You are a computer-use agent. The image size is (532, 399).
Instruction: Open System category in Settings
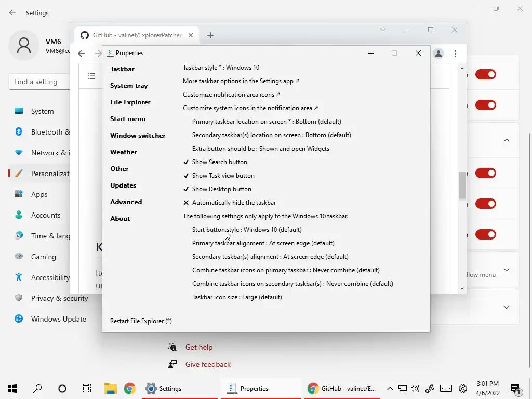(42, 111)
